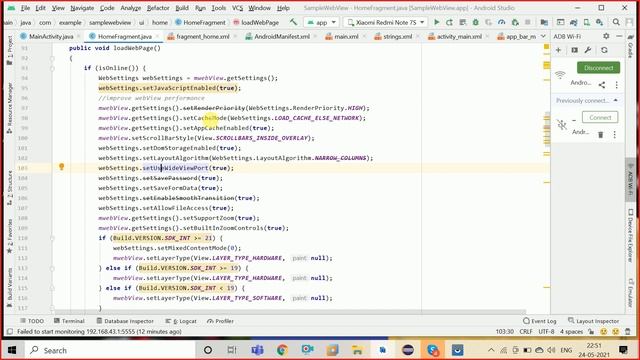Viewport: 640px width, 360px height.
Task: Open the CRLF line separator selector
Action: click(526, 332)
